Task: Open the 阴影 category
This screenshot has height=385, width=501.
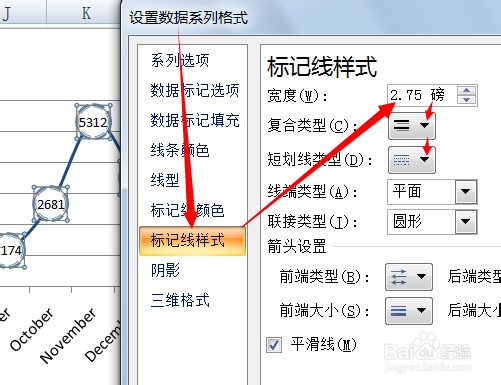Action: [x=165, y=270]
